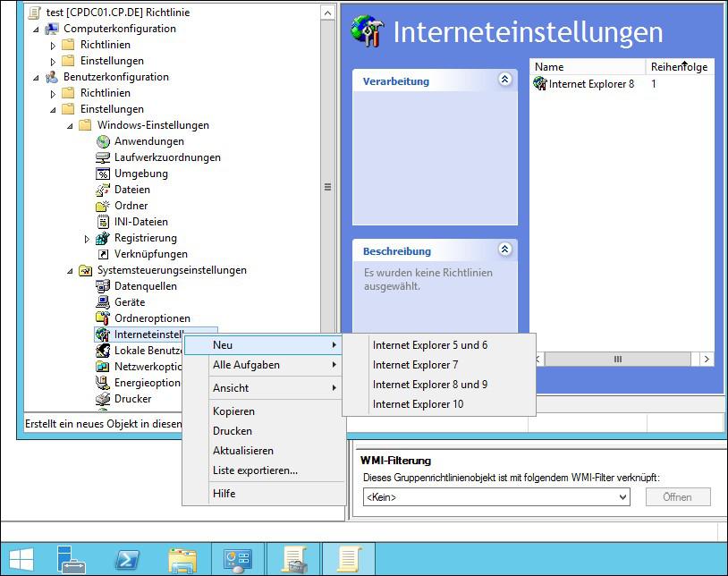Choose Aktualisieren from the context menu
The height and width of the screenshot is (576, 728).
(263, 451)
